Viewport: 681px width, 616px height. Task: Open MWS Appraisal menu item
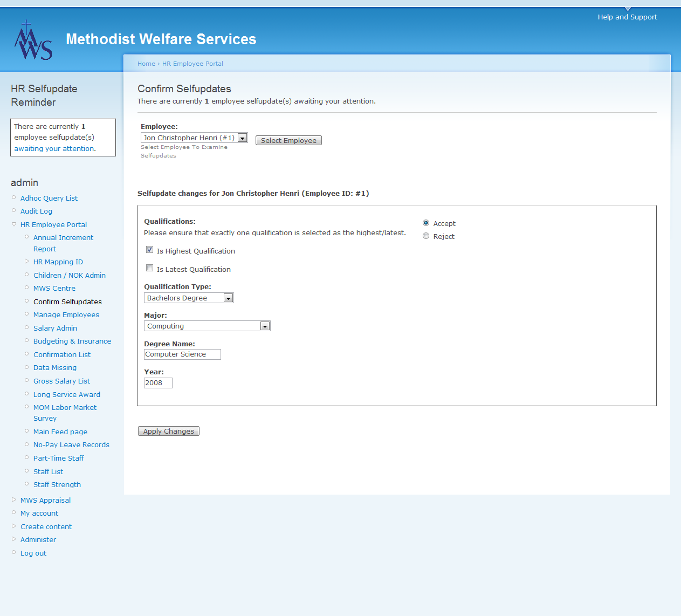coord(45,500)
